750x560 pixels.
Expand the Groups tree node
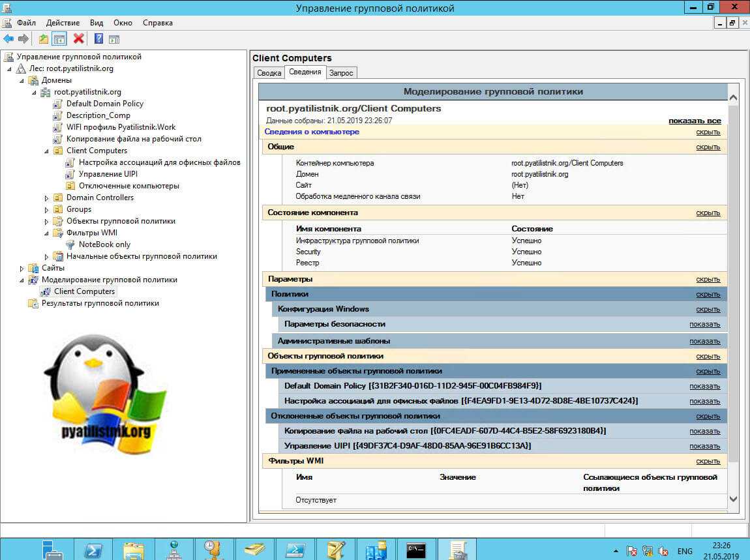tap(46, 209)
